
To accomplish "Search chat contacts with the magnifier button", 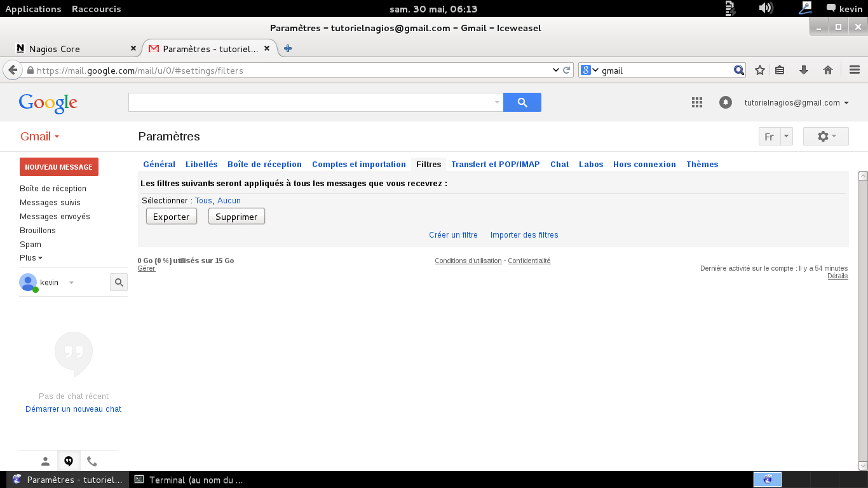I will pos(119,283).
